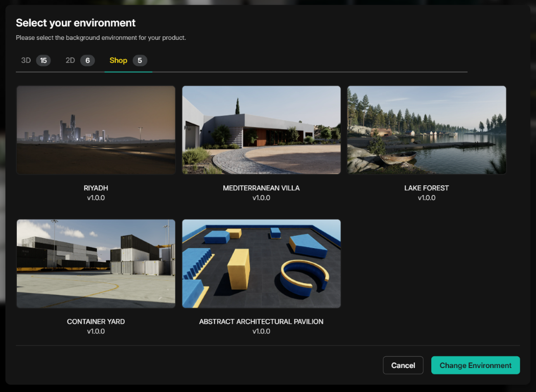Click the v1.0.0 version under Riyadh
Viewport: 536px width, 392px height.
click(96, 198)
